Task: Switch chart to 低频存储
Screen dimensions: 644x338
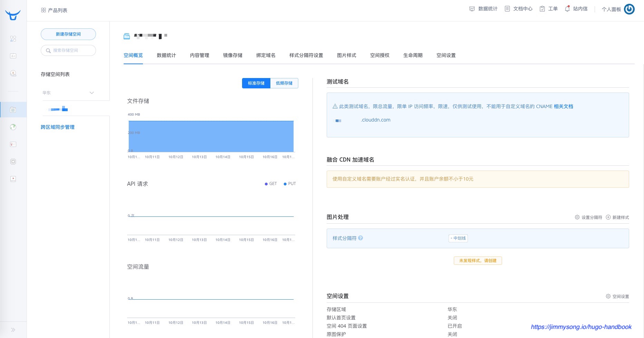Action: point(284,83)
